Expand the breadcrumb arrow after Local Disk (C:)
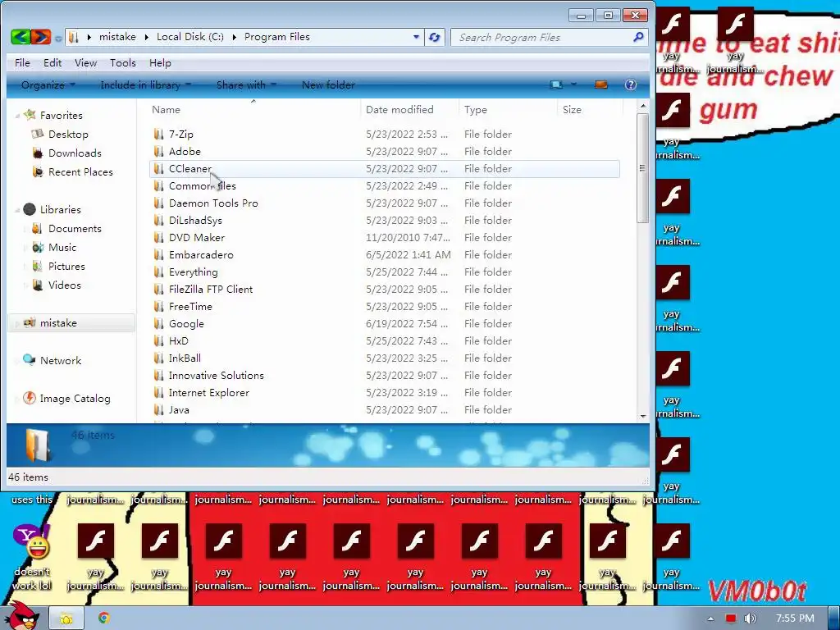The image size is (840, 630). click(x=234, y=37)
